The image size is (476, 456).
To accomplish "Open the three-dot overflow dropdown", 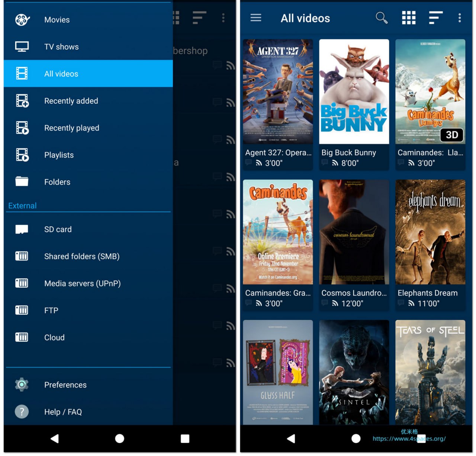I will (x=459, y=17).
